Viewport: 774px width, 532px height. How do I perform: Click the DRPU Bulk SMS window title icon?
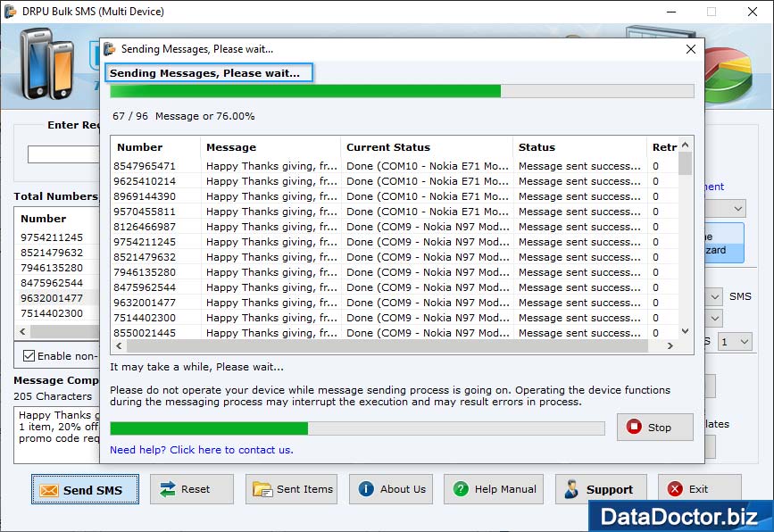(x=10, y=11)
